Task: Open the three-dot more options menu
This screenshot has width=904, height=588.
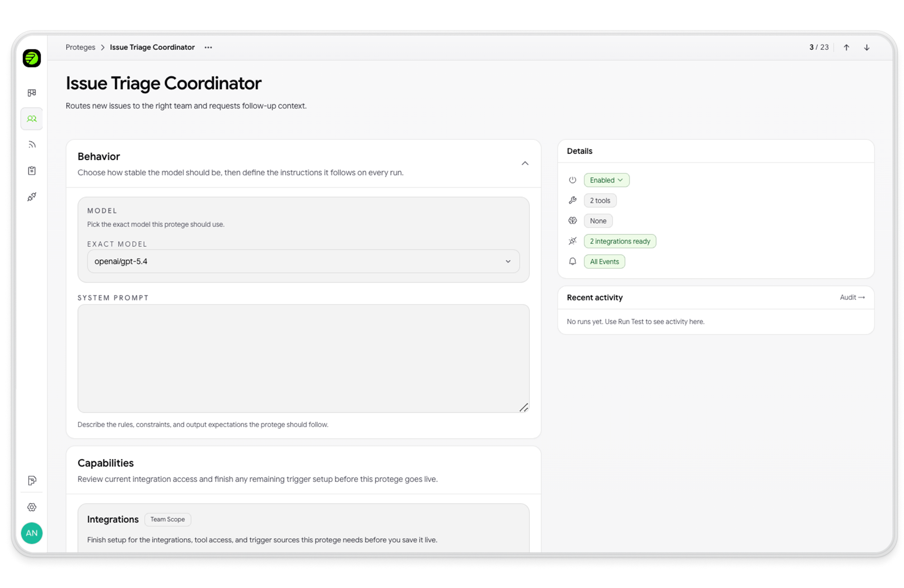Action: point(208,48)
